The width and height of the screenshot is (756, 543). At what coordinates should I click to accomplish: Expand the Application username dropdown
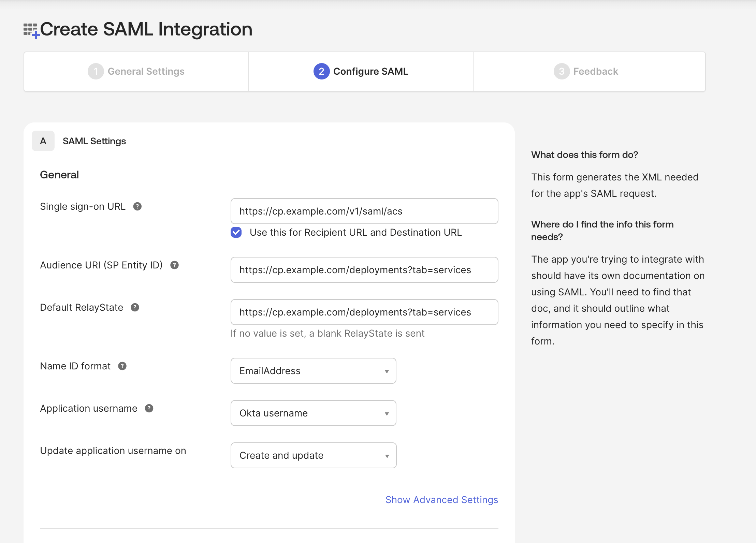click(x=313, y=413)
